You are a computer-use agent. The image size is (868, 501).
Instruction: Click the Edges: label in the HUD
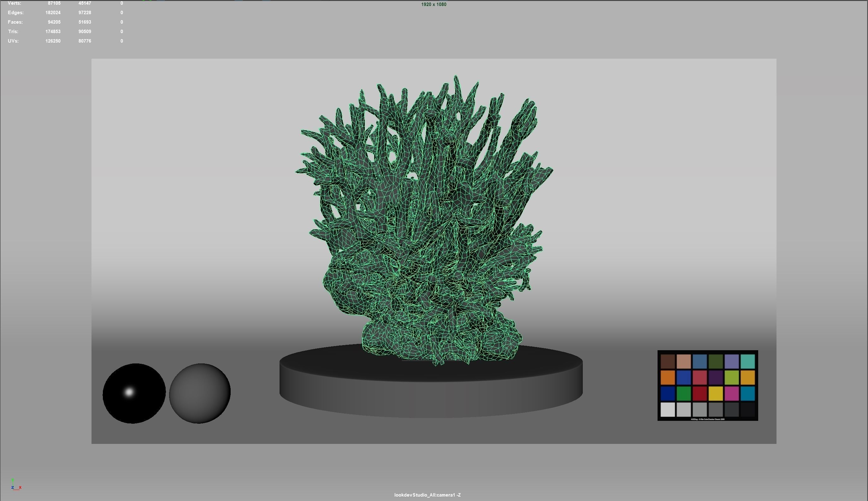point(16,12)
